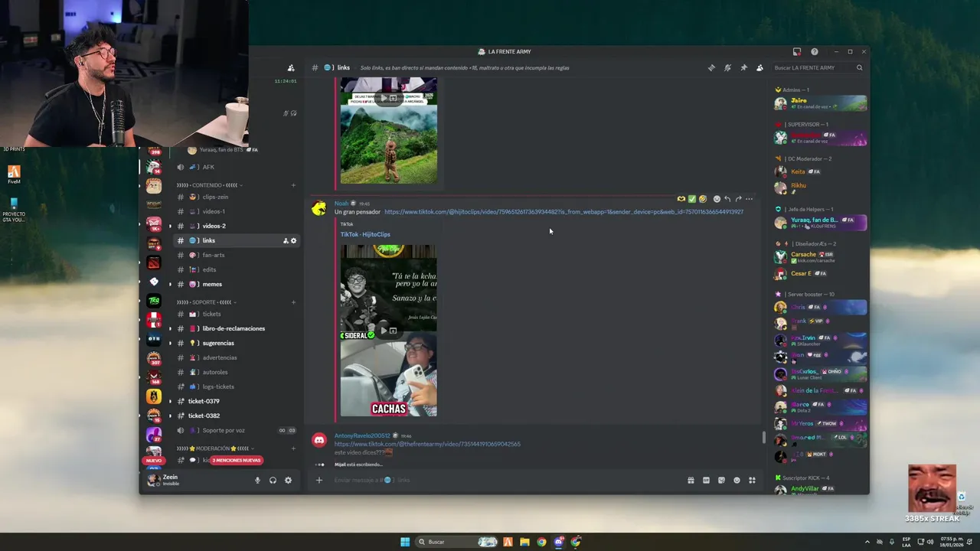Forward Noah's message

point(738,199)
